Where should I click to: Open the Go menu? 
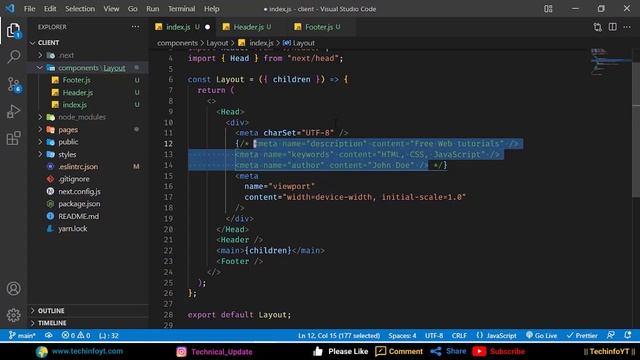point(133,9)
